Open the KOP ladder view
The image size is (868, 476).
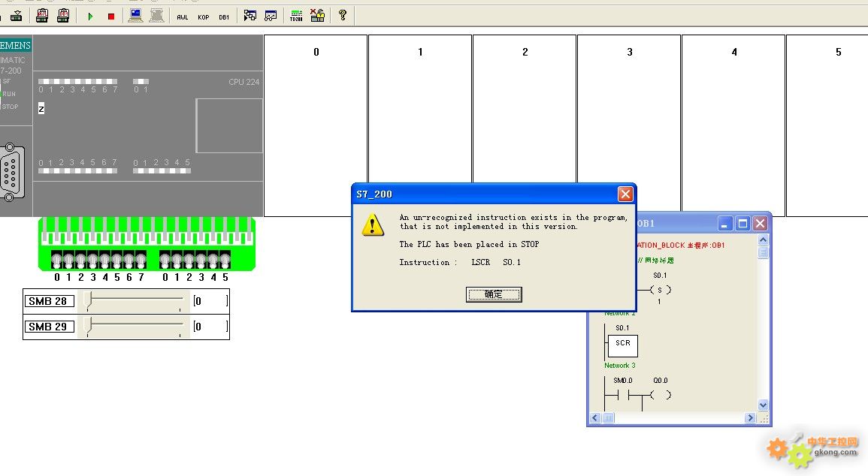pyautogui.click(x=203, y=17)
